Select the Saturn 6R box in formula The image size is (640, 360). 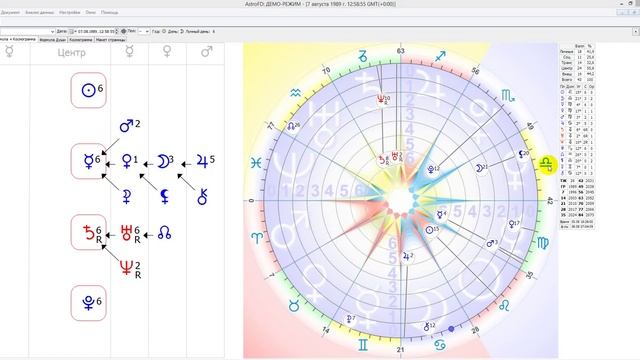click(89, 233)
